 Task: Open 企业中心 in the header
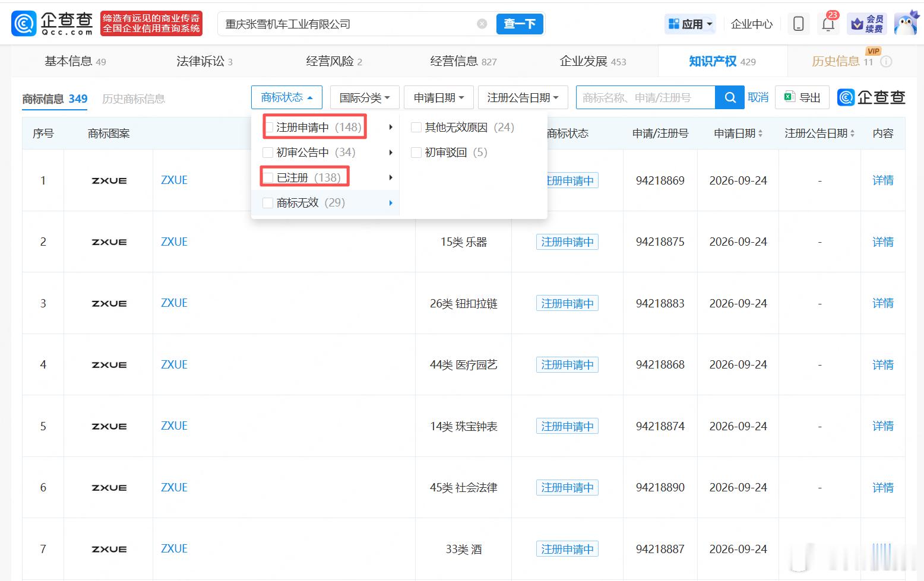pos(752,24)
